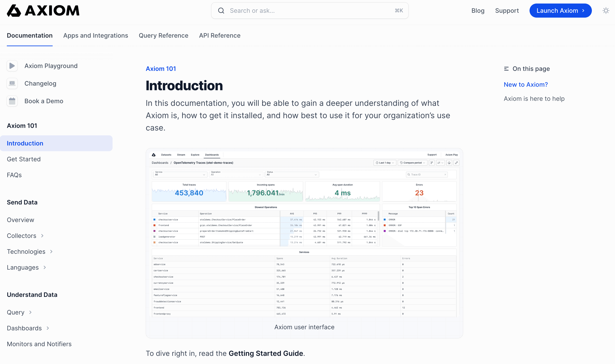Click the home icon in dashboard toolbar
615x364 pixels.
[x=449, y=163]
